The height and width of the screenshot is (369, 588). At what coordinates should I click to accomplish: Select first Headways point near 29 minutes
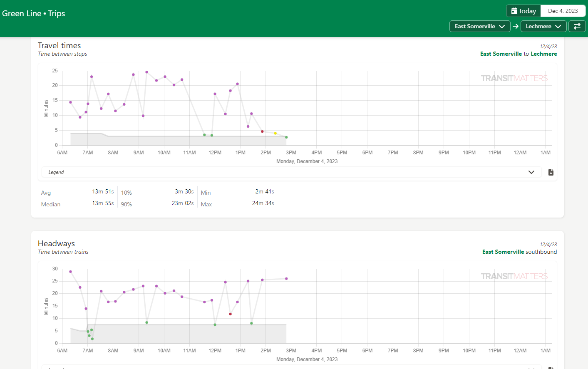coord(70,272)
